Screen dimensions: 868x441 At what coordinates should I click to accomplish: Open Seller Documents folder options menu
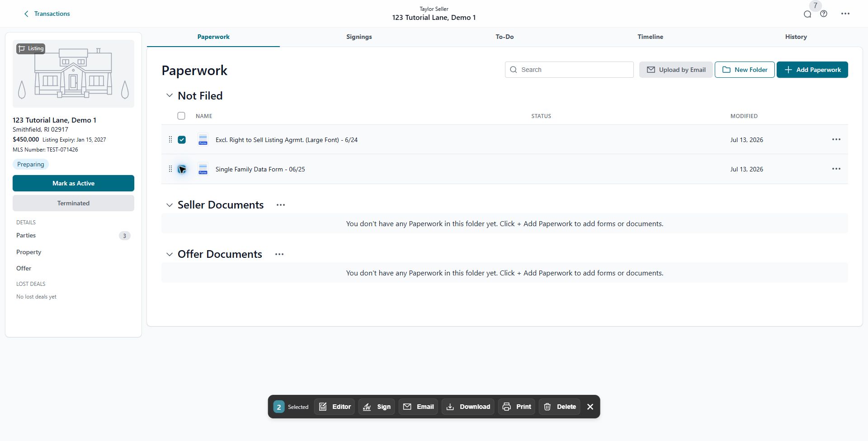pyautogui.click(x=281, y=205)
